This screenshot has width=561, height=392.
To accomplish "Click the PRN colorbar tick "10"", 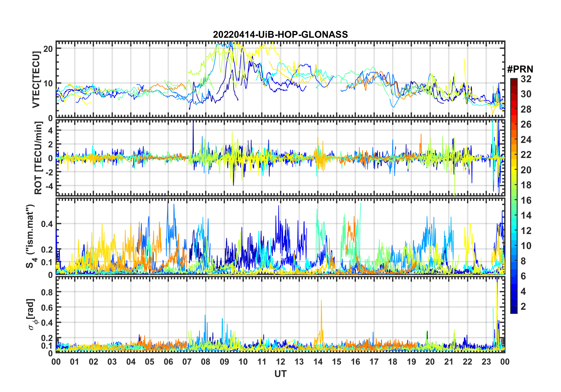I will 526,246.
